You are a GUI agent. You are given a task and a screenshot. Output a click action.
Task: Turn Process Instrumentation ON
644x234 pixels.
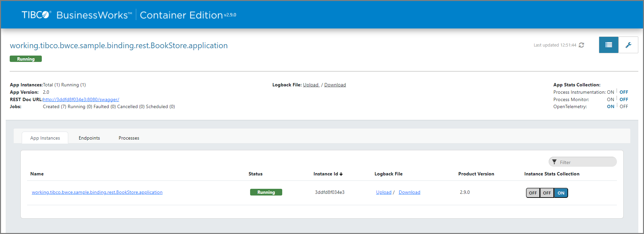611,92
